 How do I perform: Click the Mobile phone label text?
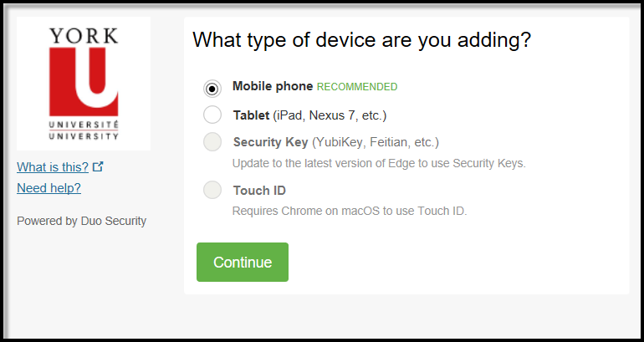[x=273, y=86]
